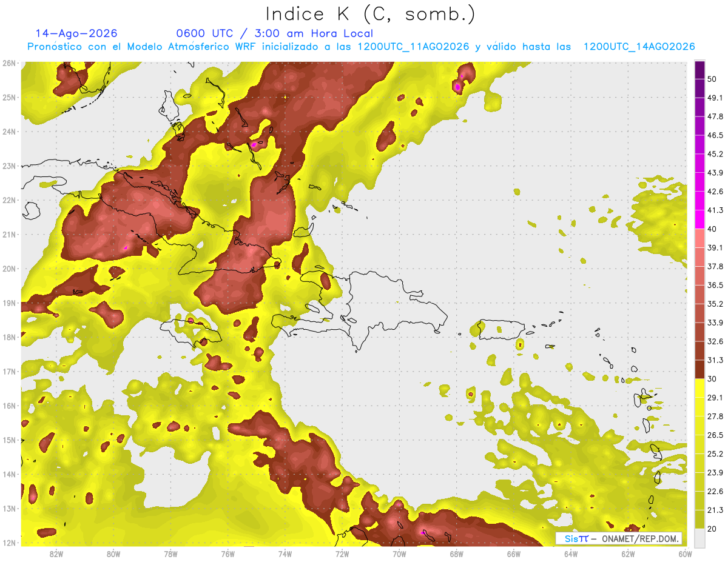Viewport: 728px width, 562px height.
Task: Click the forecast date "14-Ago-2026"
Action: pos(76,33)
